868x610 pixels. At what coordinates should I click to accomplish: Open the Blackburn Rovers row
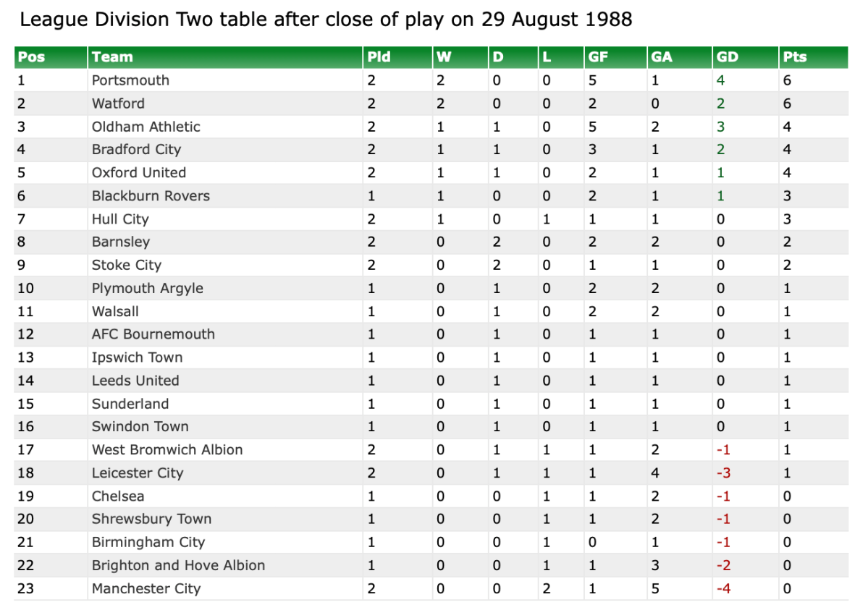151,196
